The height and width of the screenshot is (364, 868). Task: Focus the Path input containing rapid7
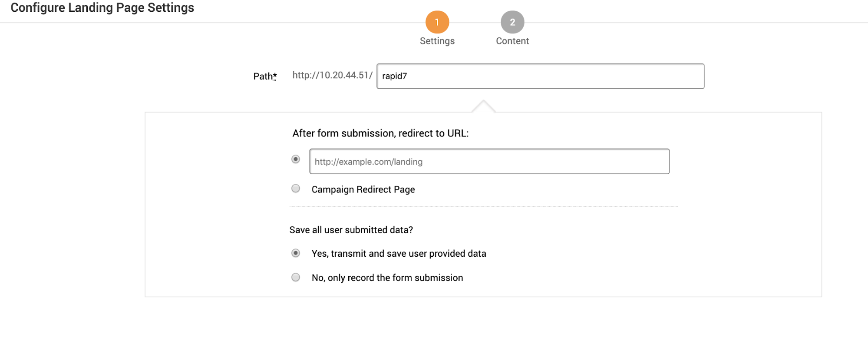point(540,76)
